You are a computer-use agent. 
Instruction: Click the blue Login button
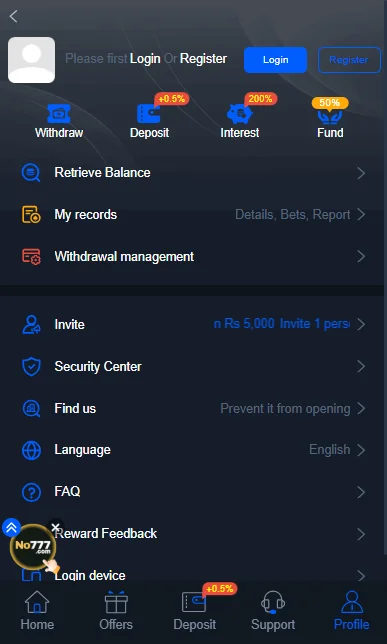[275, 60]
